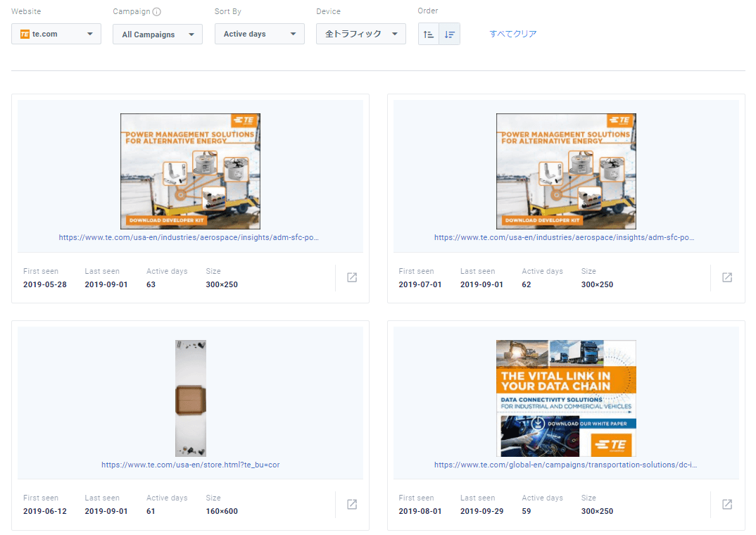Click the tall 160×600 skyscraper ad thumbnail
The width and height of the screenshot is (756, 535).
190,398
